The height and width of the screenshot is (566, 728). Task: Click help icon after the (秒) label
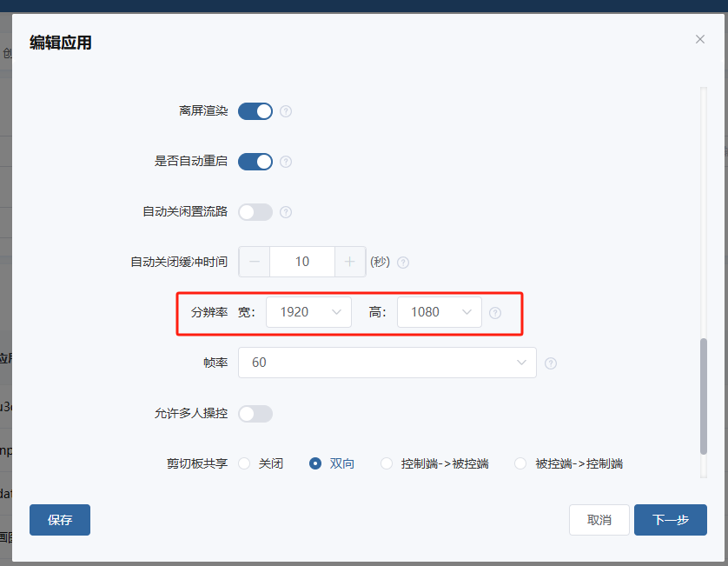pyautogui.click(x=403, y=262)
